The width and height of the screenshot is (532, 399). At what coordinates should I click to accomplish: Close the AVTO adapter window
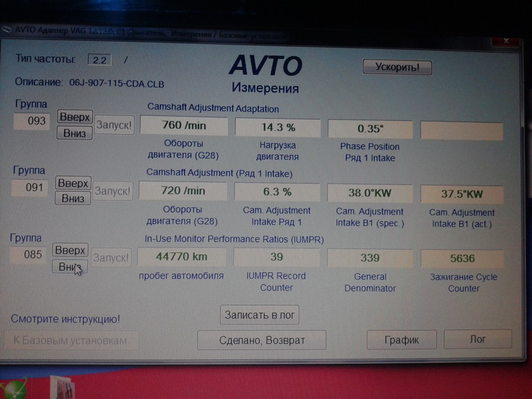[505, 41]
